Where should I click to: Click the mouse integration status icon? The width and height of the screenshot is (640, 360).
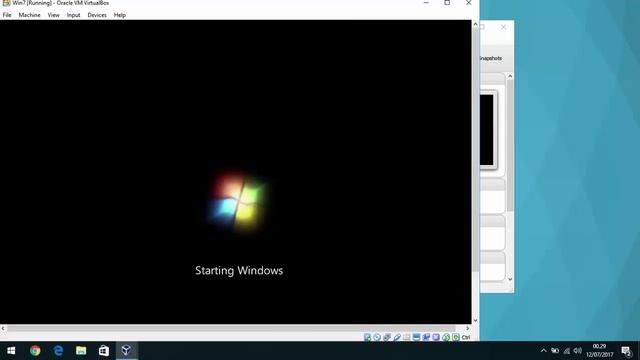coord(446,337)
